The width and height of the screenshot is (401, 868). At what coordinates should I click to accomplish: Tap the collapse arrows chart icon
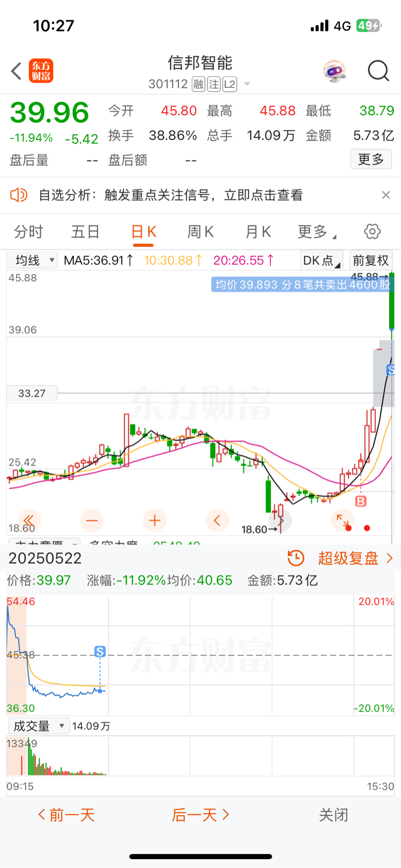click(x=343, y=520)
